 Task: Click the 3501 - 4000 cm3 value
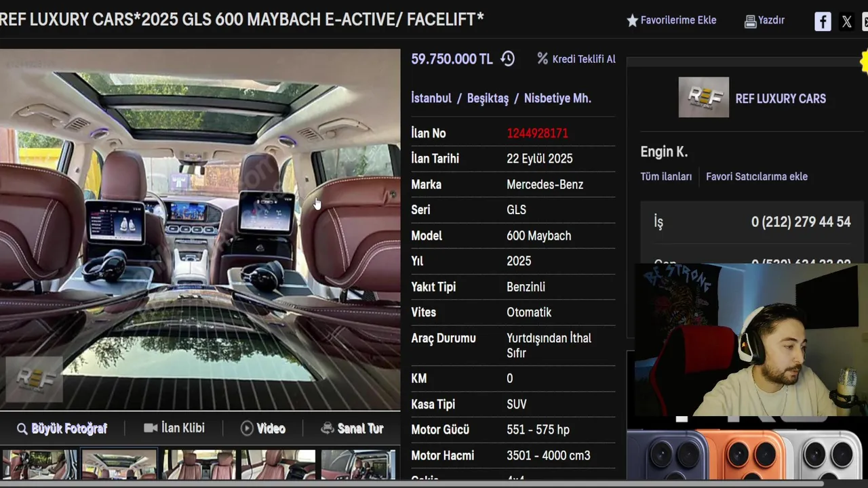pos(548,455)
